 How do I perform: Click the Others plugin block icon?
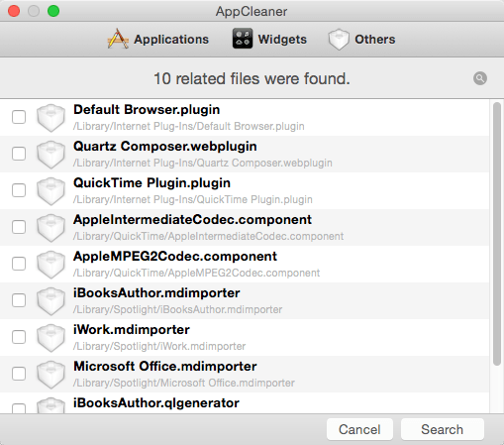[339, 40]
